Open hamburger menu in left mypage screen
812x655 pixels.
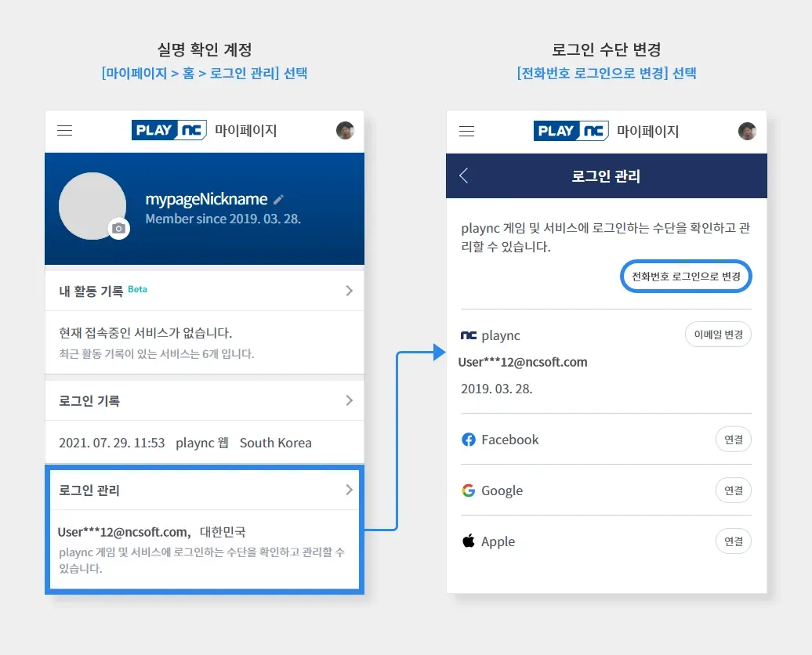(65, 131)
